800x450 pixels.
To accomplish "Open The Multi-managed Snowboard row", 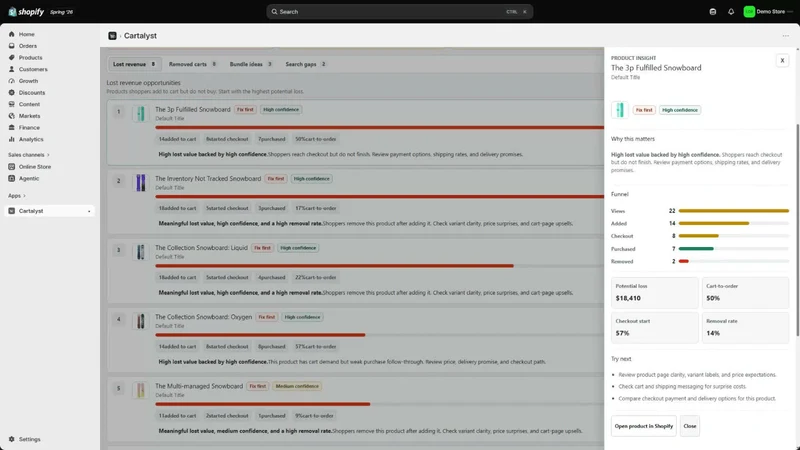I will pyautogui.click(x=356, y=409).
